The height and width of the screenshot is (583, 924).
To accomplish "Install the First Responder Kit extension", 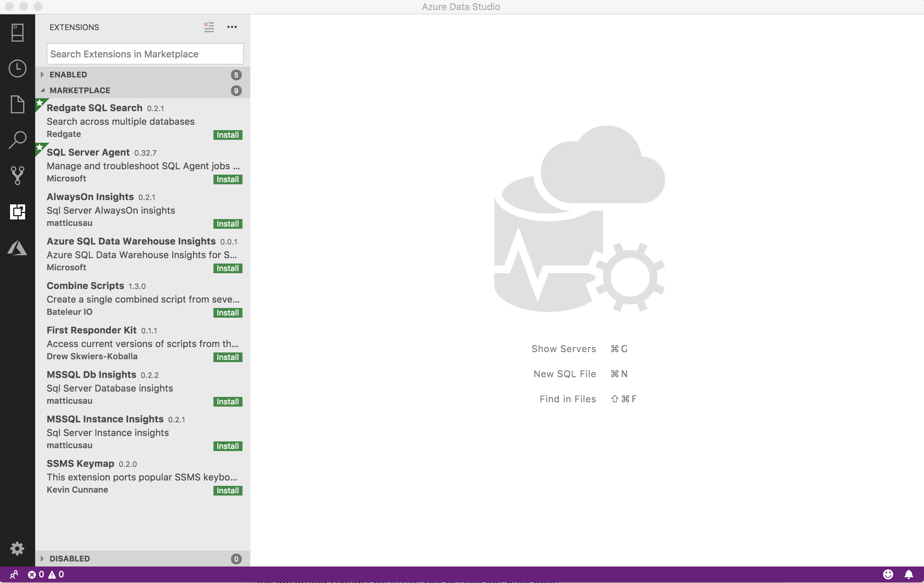I will (x=227, y=357).
